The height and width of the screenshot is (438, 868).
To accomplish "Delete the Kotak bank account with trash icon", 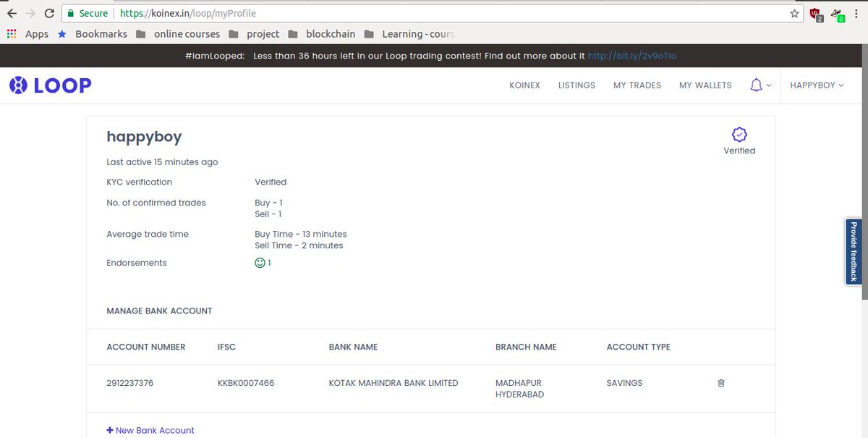I will click(x=721, y=383).
